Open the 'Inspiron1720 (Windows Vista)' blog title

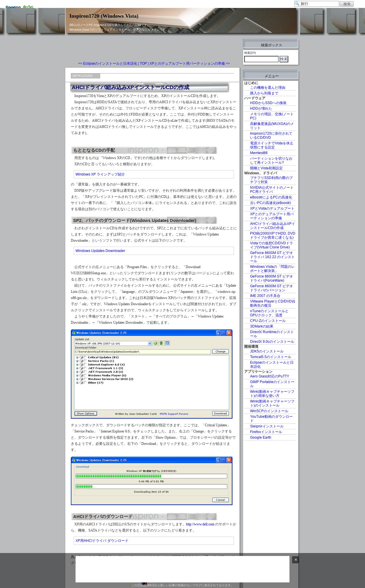click(x=104, y=16)
